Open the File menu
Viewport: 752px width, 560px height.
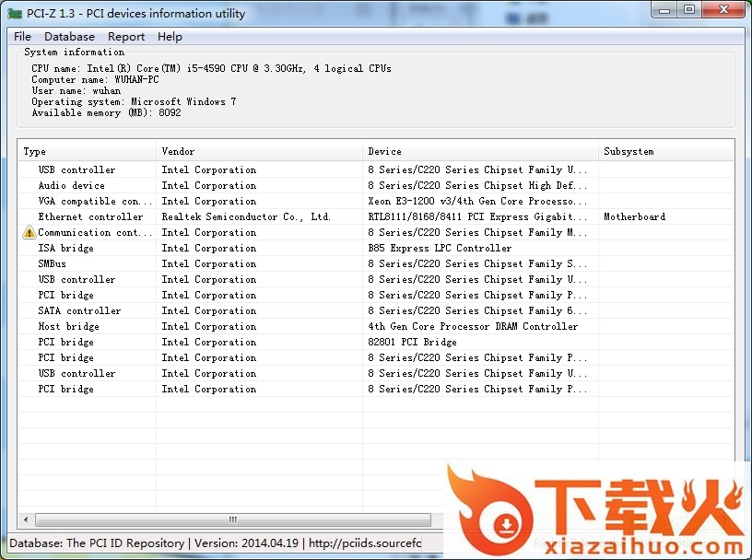click(x=22, y=37)
